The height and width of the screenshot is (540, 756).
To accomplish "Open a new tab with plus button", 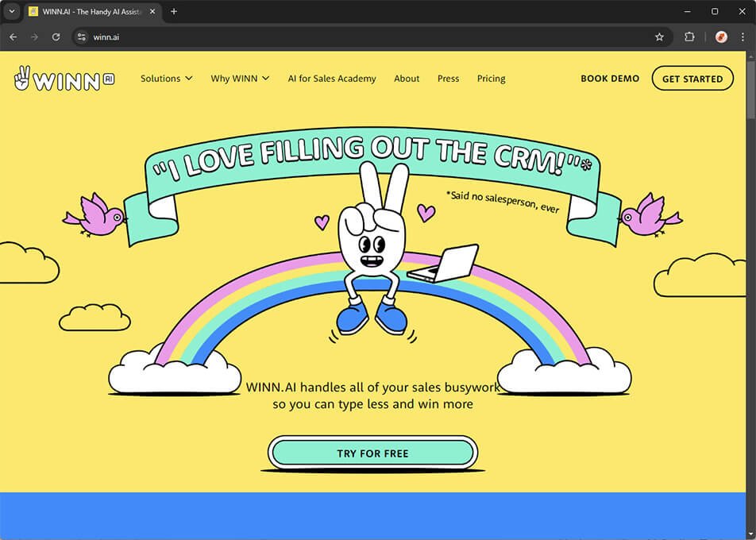I will pos(174,12).
